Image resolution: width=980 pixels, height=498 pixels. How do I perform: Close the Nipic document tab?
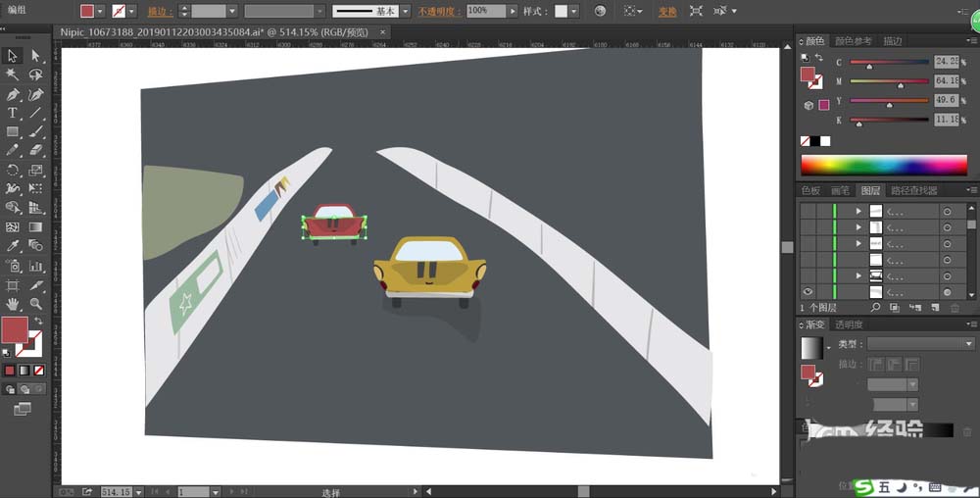click(382, 32)
